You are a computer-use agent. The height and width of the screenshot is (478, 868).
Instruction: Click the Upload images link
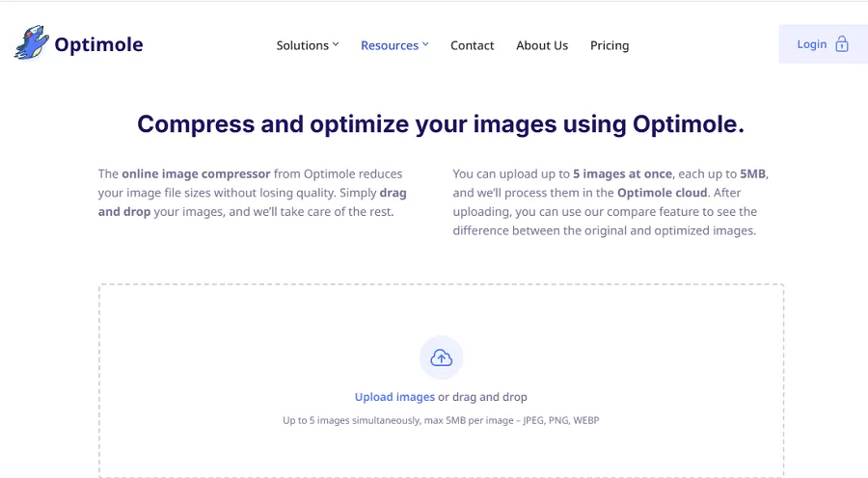tap(394, 397)
